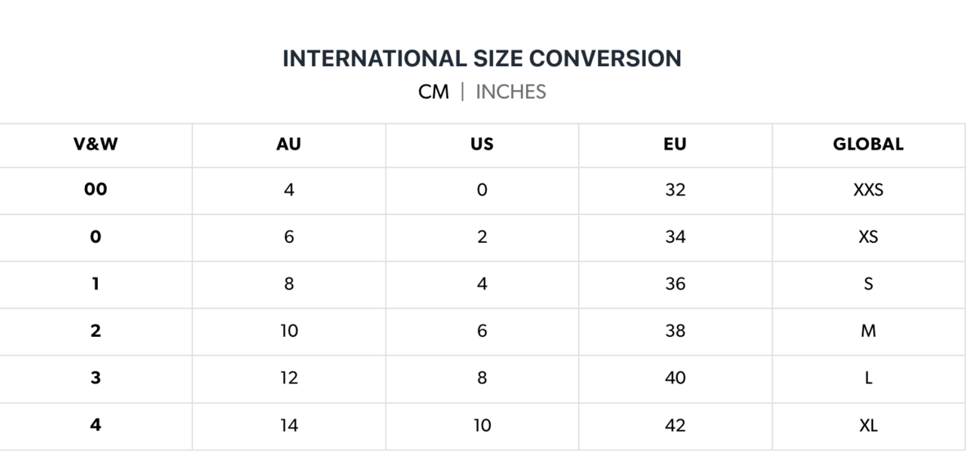980x461 pixels.
Task: Click the US column header
Action: coord(482,145)
